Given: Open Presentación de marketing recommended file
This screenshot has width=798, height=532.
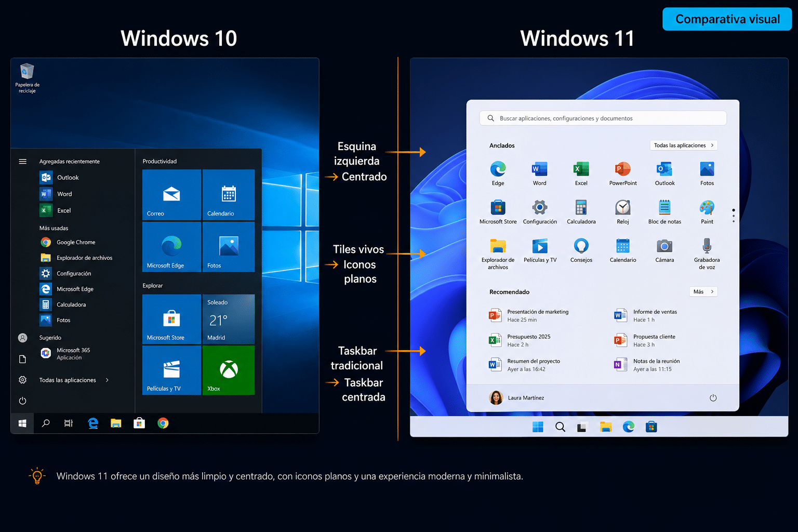Looking at the screenshot, I should pos(529,315).
